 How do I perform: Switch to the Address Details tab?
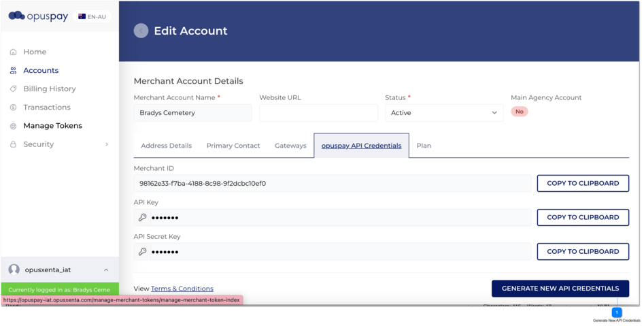point(167,146)
